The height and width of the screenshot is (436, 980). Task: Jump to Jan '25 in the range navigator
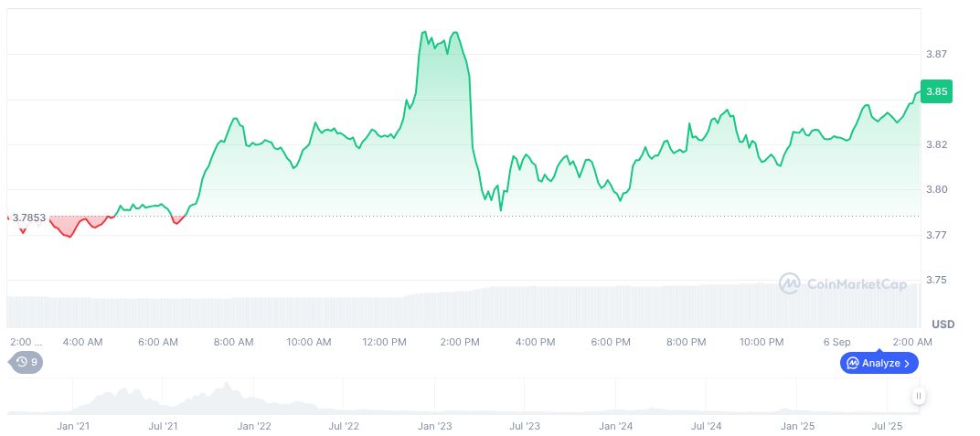(798, 426)
